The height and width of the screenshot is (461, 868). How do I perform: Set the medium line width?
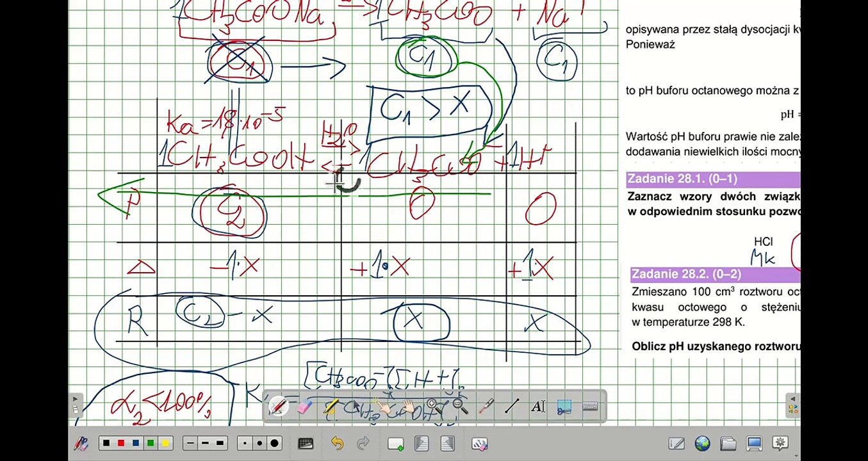pyautogui.click(x=205, y=443)
